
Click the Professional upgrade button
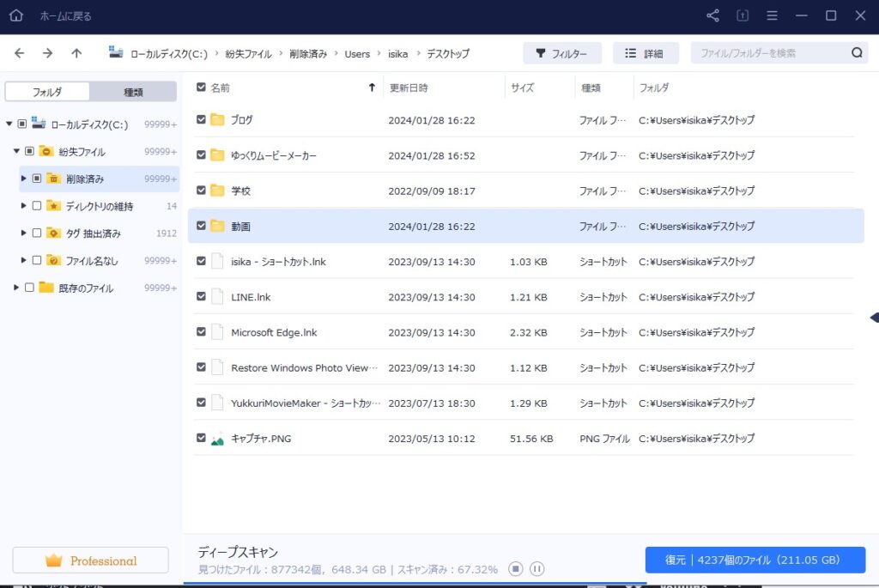click(90, 561)
